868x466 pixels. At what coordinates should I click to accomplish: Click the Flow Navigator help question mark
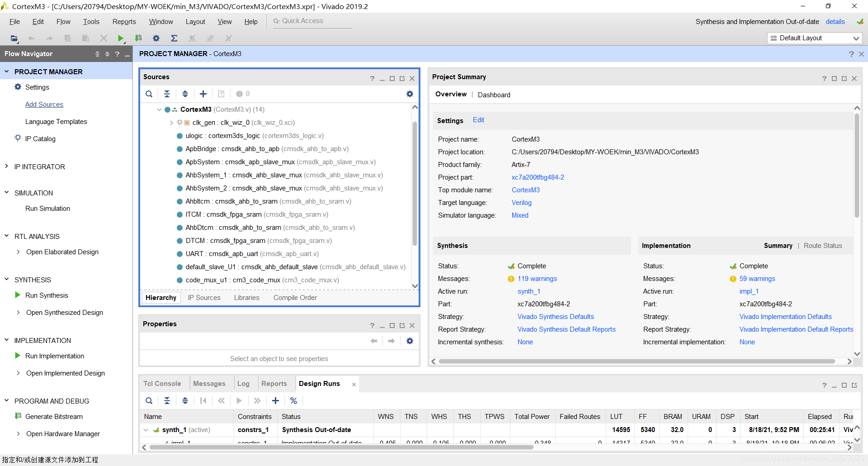click(x=117, y=54)
